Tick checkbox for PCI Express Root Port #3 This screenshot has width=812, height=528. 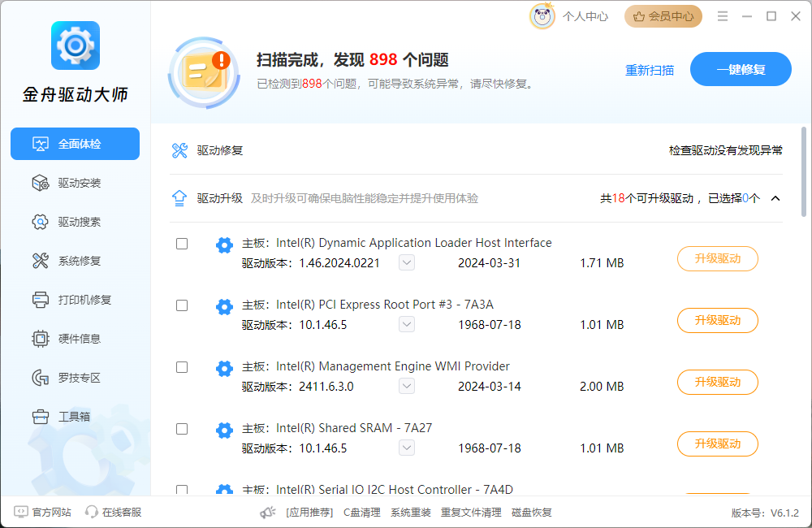coord(182,305)
